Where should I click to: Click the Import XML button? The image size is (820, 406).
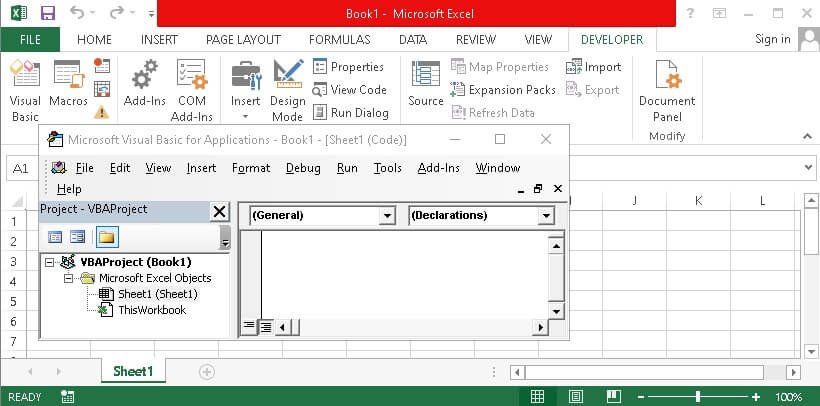[593, 66]
